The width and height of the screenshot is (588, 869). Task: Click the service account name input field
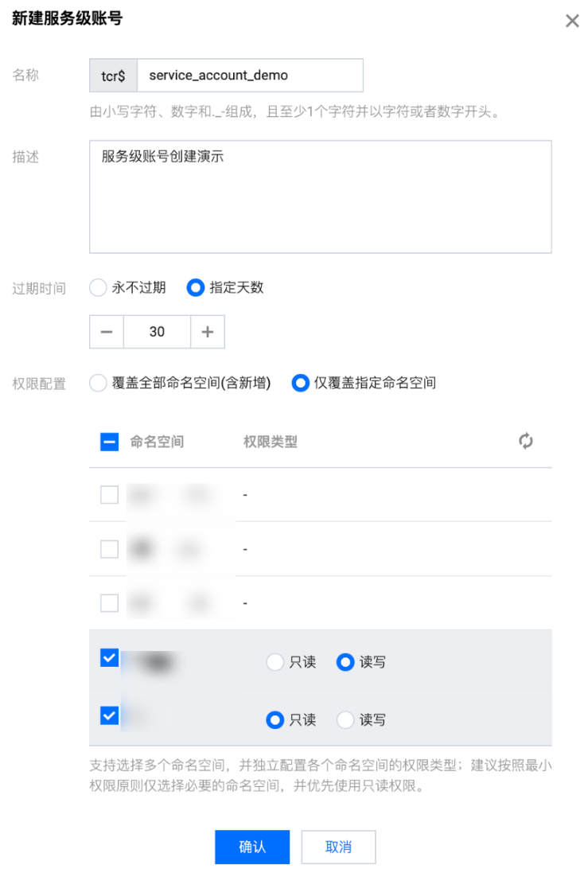(250, 76)
